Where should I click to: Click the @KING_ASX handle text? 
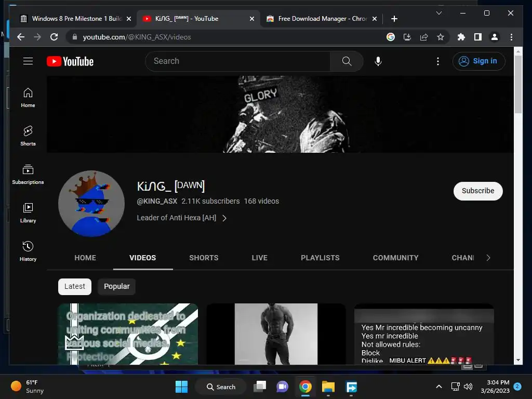tap(157, 201)
